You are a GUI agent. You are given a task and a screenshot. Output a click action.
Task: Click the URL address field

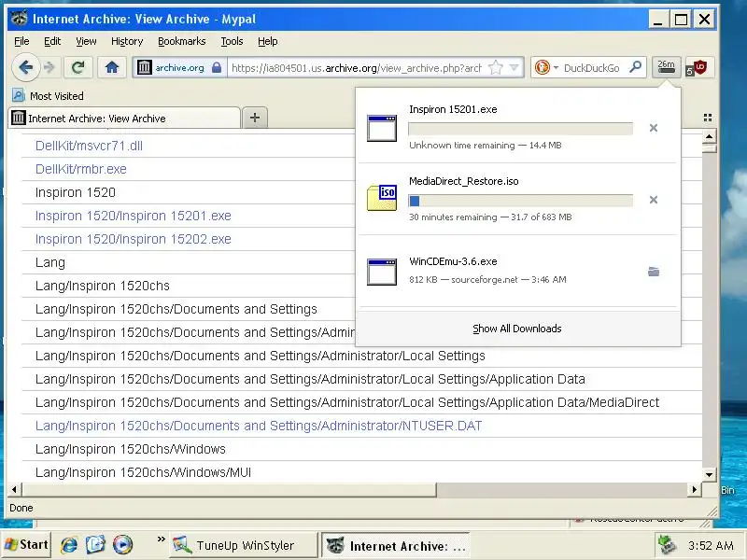pyautogui.click(x=357, y=67)
